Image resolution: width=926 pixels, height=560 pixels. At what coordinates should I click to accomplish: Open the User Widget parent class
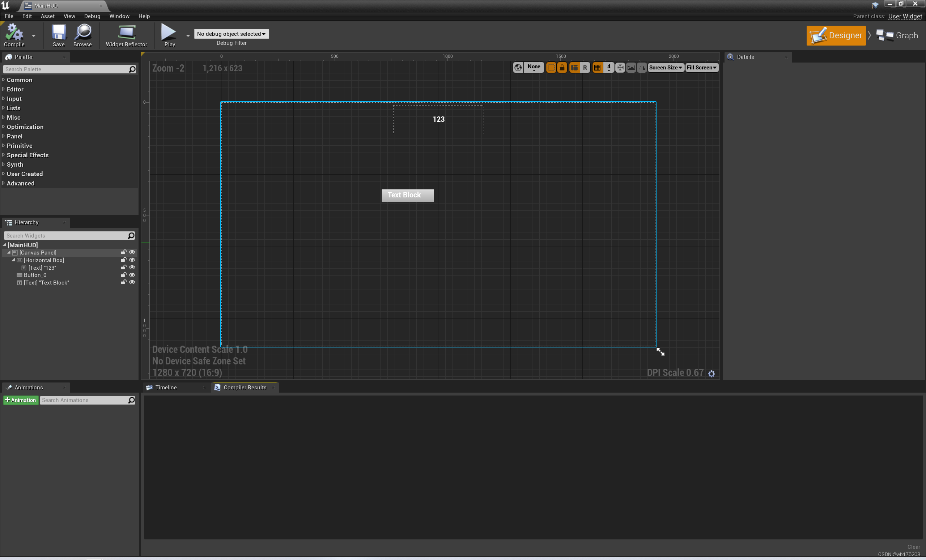905,16
